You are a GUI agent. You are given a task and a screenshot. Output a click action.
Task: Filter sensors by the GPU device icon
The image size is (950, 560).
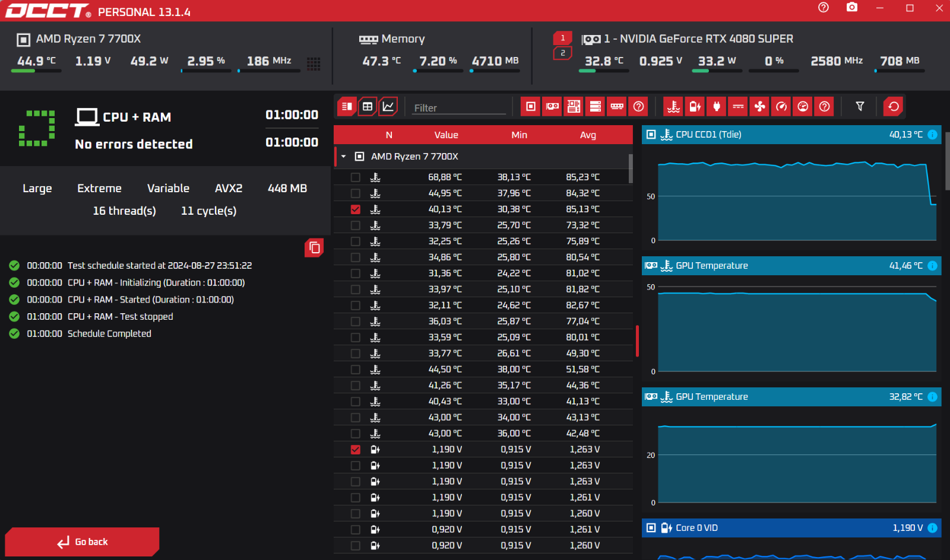click(x=552, y=106)
